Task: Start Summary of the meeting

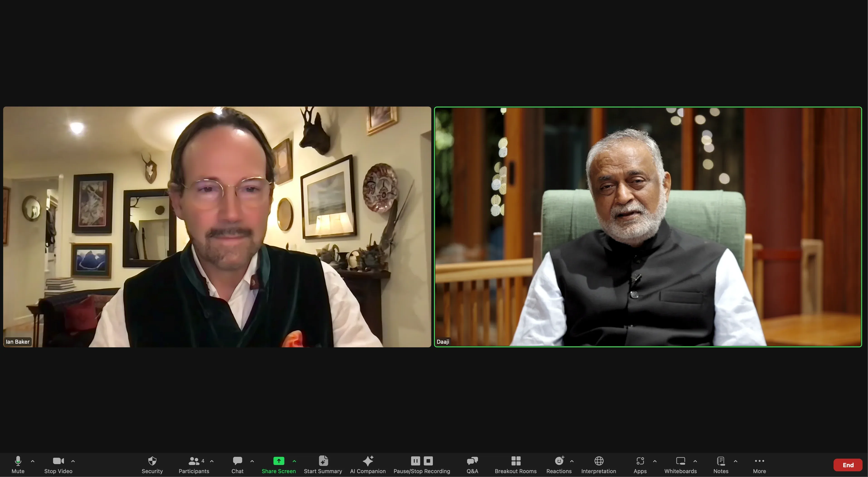Action: point(323,465)
